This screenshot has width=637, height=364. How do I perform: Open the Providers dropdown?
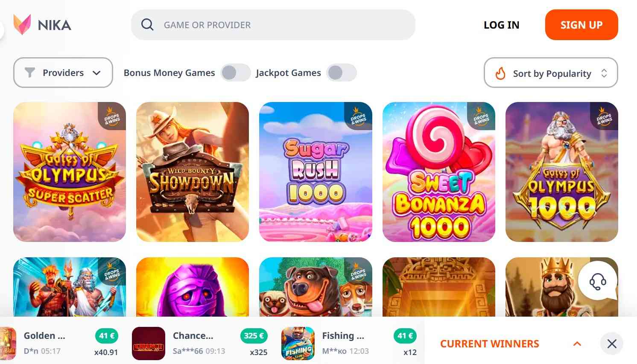tap(63, 73)
